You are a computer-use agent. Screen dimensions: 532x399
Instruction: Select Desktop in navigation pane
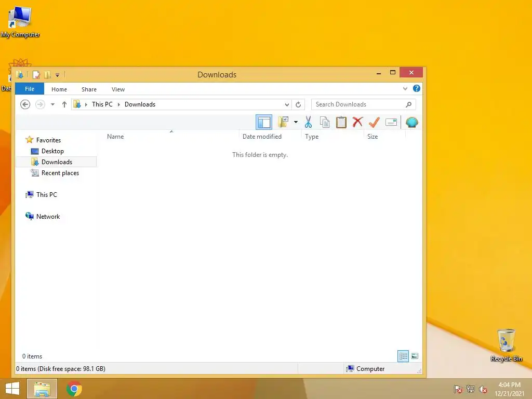click(52, 151)
